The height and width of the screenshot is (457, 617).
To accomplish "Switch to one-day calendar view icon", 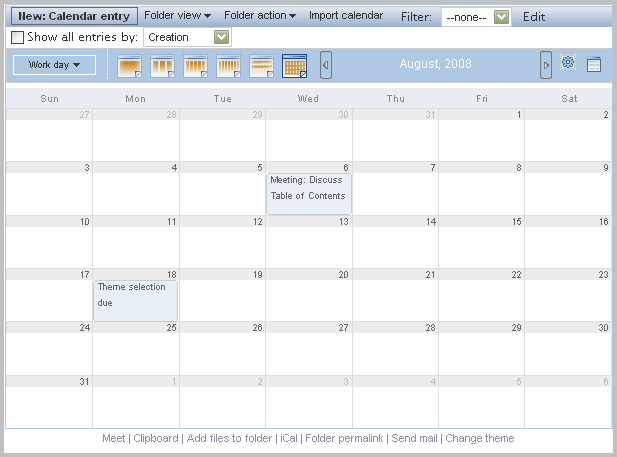I will pyautogui.click(x=129, y=66).
